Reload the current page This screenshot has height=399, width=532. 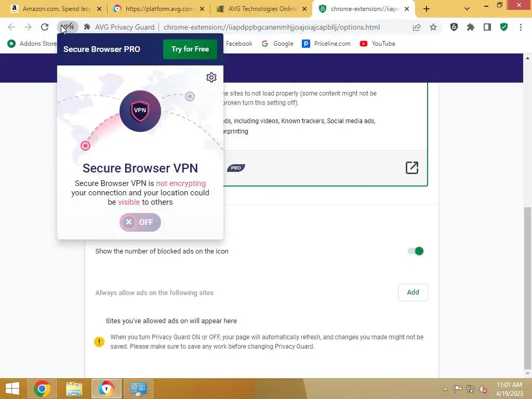45,27
